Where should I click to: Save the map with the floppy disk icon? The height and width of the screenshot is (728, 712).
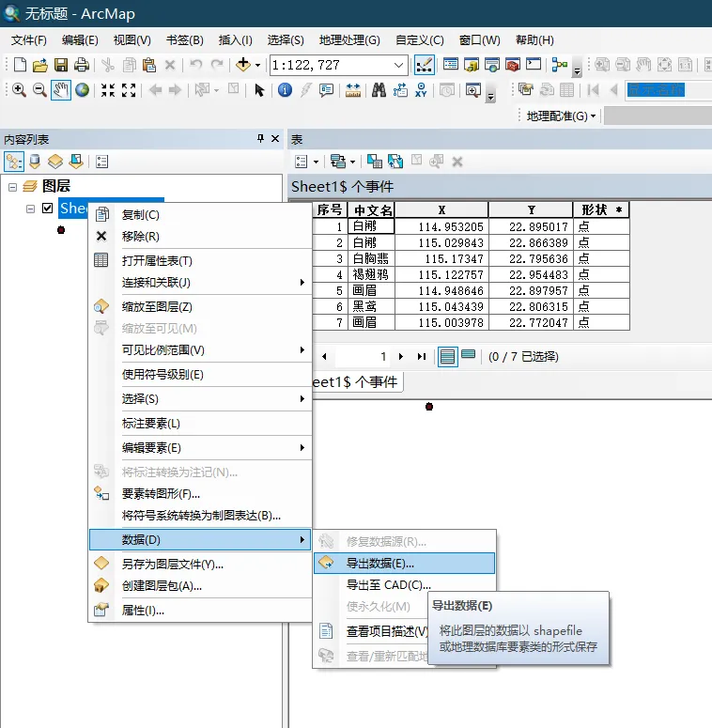pyautogui.click(x=61, y=65)
